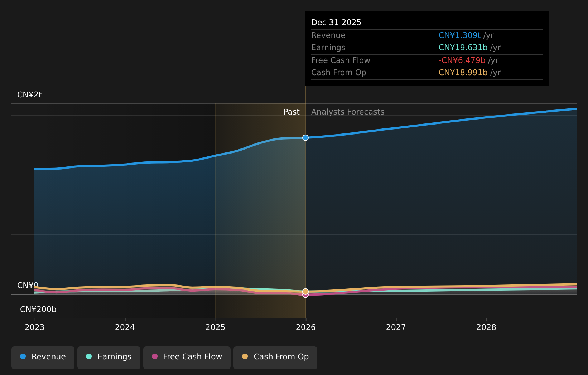Click the 2026 x-axis label

click(306, 327)
